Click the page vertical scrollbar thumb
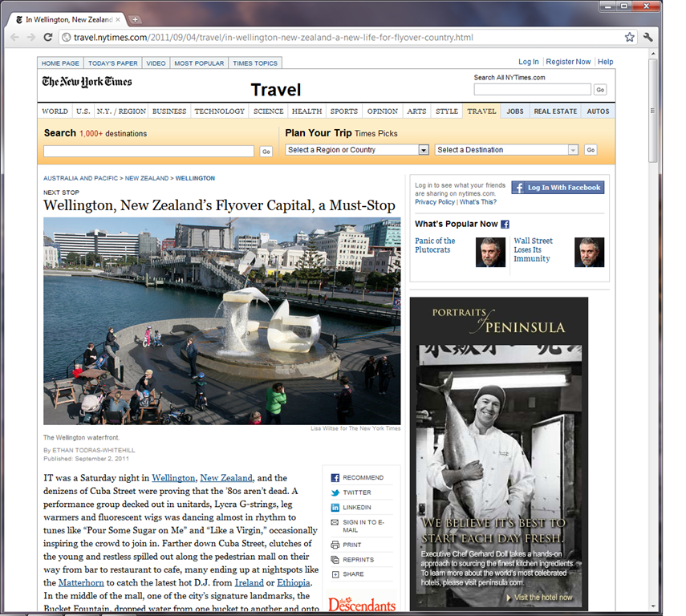 point(653,111)
